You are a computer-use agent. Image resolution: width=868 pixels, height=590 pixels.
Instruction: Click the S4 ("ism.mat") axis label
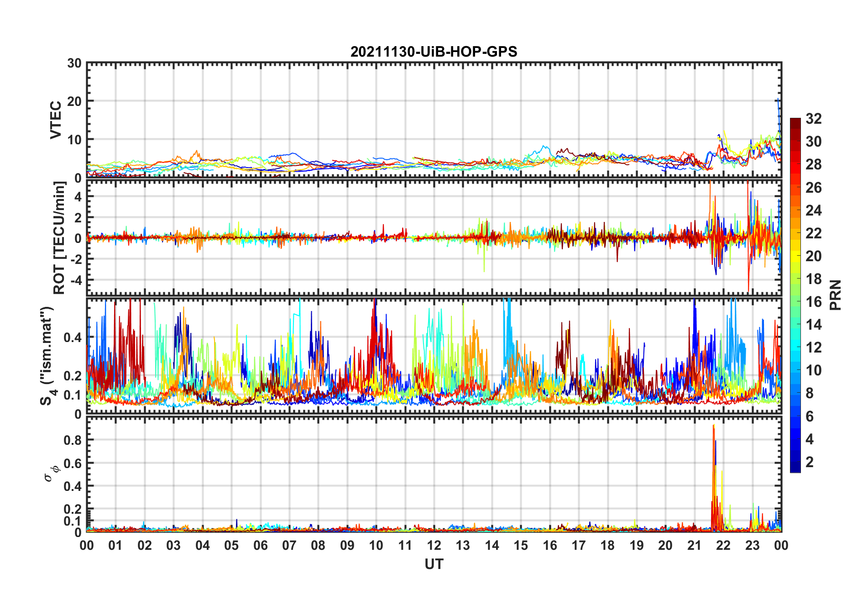coord(47,356)
